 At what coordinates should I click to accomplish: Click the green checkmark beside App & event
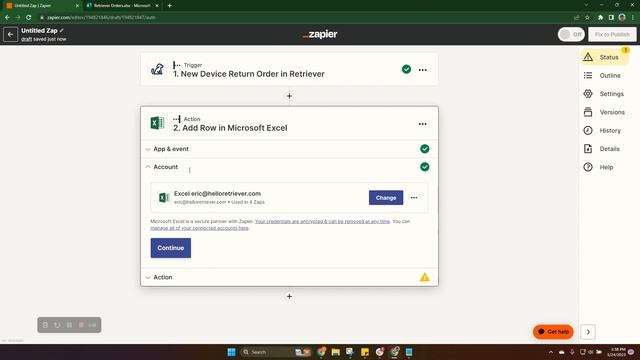424,149
